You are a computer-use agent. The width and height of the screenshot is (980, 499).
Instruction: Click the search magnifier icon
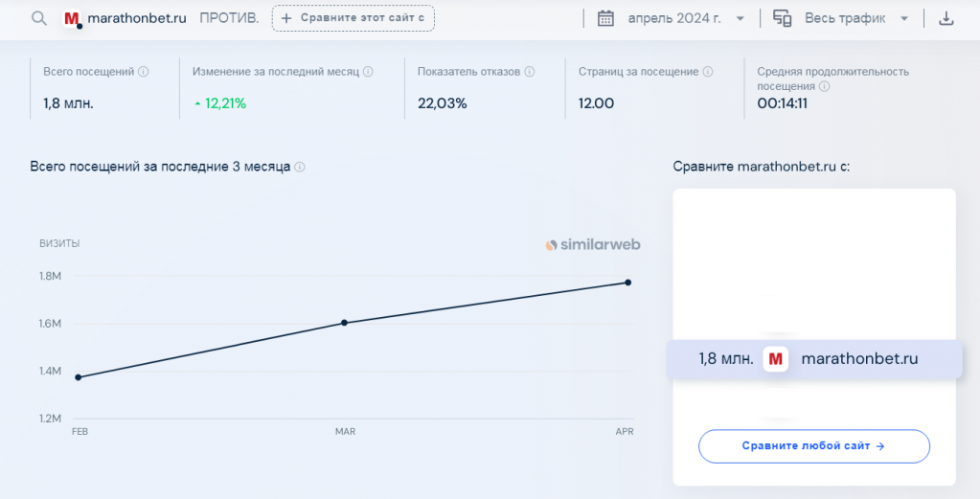[38, 18]
